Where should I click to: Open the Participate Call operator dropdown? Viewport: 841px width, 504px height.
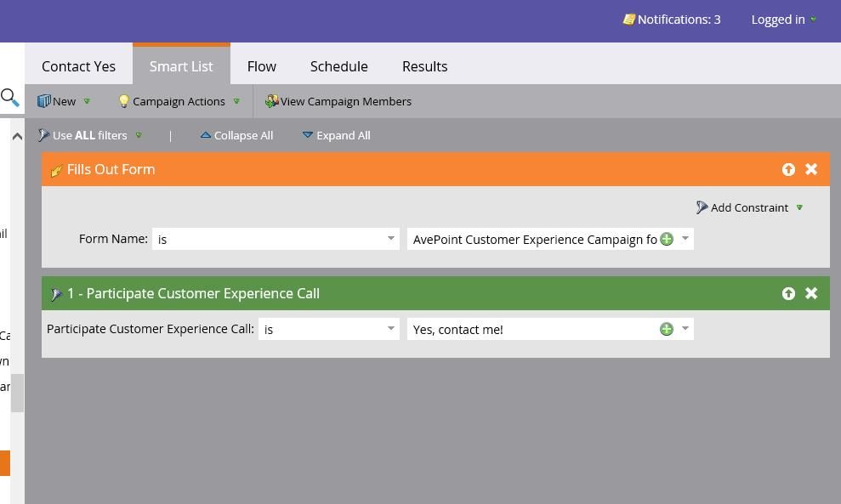point(391,329)
